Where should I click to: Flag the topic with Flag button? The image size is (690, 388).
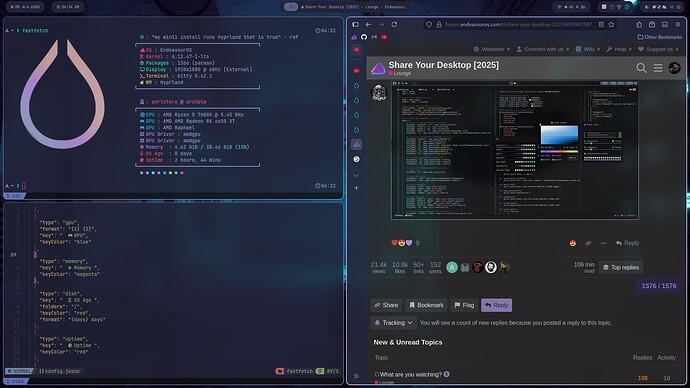pos(464,305)
